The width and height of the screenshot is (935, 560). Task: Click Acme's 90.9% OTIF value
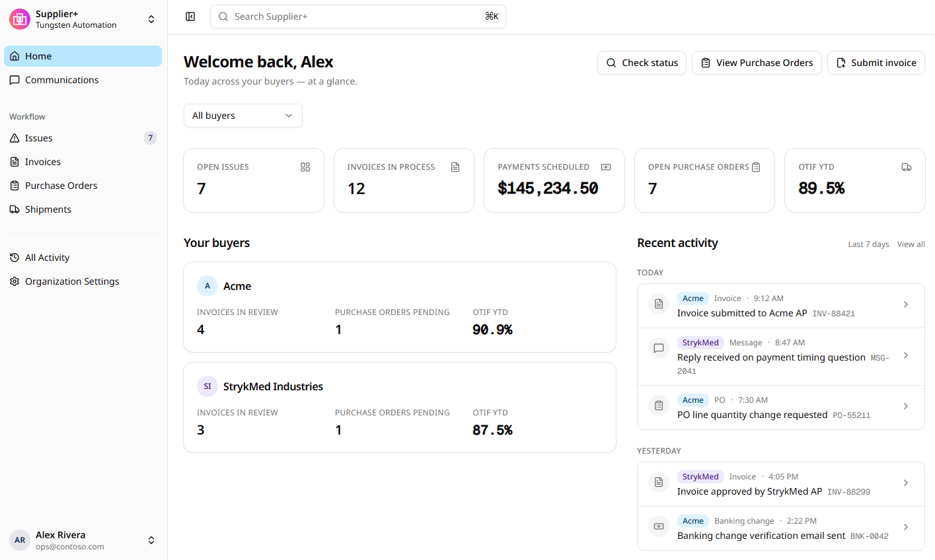pos(492,330)
